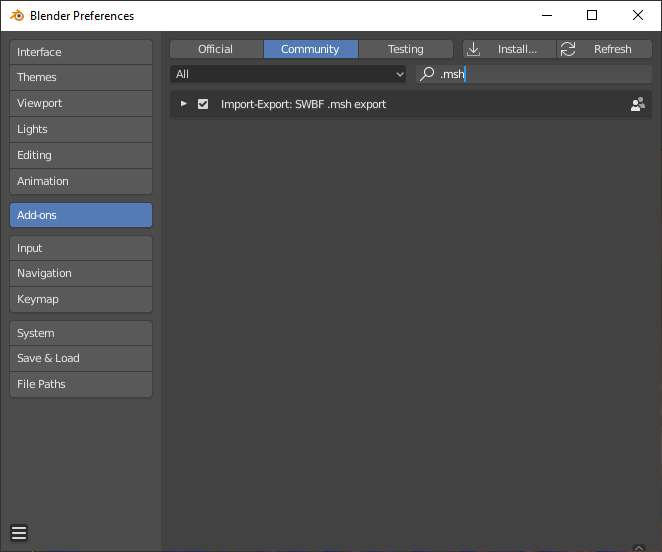The height and width of the screenshot is (552, 662).
Task: Open System preferences
Action: tap(81, 333)
